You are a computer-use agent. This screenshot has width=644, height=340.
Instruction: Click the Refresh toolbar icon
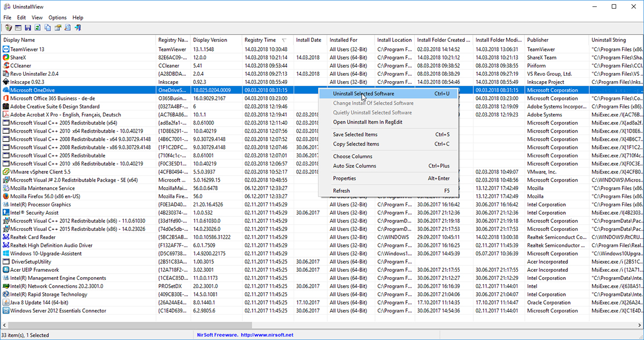(38, 27)
